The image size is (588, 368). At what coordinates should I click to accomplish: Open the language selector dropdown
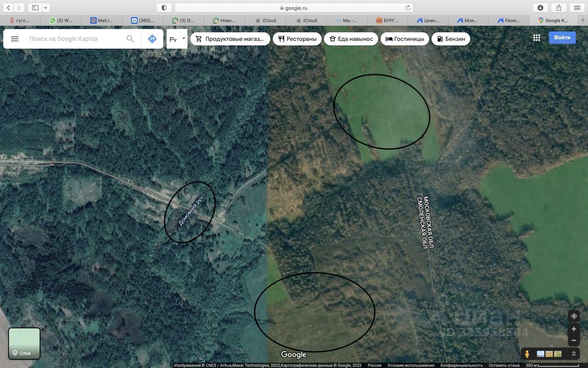click(177, 39)
